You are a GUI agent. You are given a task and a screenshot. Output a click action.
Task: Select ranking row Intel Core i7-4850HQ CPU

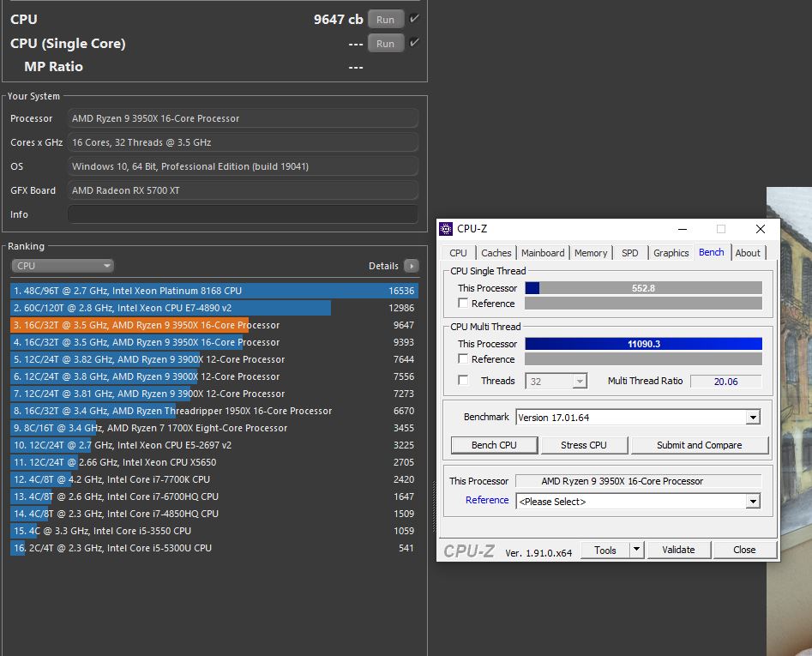point(214,513)
